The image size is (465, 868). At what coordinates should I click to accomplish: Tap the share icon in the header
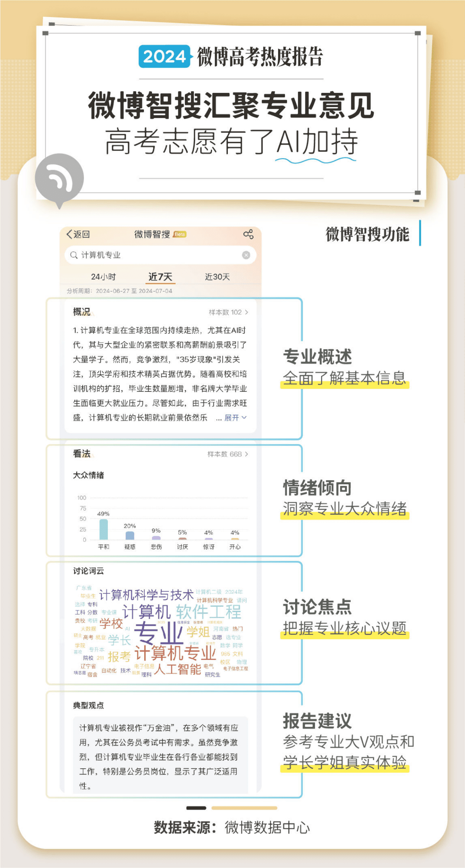[248, 234]
